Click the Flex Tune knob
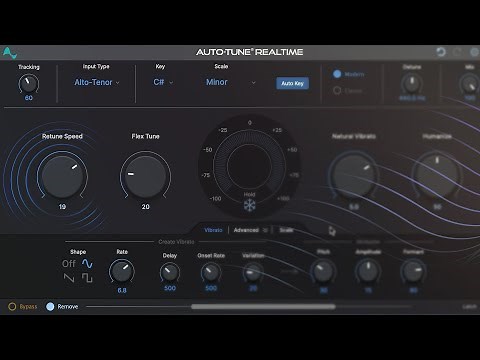Image resolution: width=480 pixels, height=360 pixels. (x=145, y=176)
